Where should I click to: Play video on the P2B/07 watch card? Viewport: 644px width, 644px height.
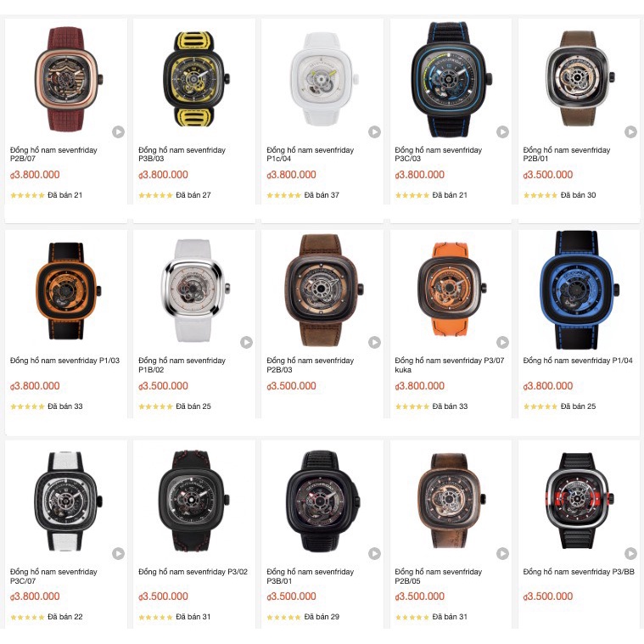[x=118, y=132]
